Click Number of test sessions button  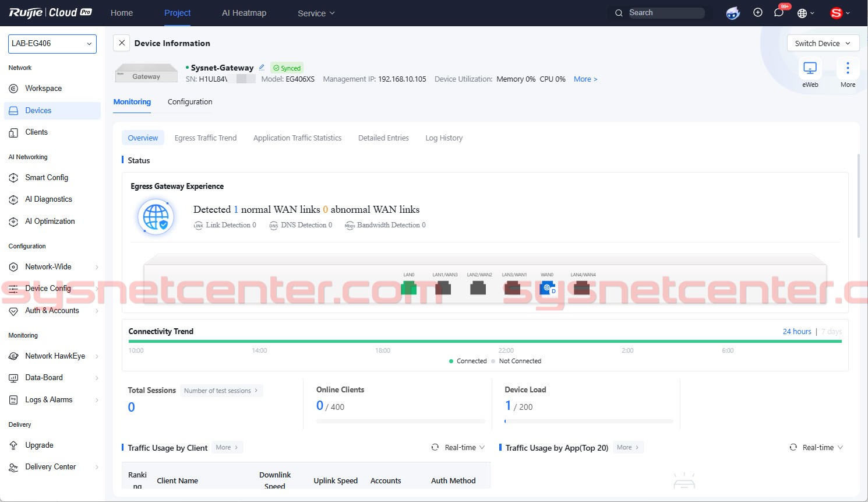221,391
